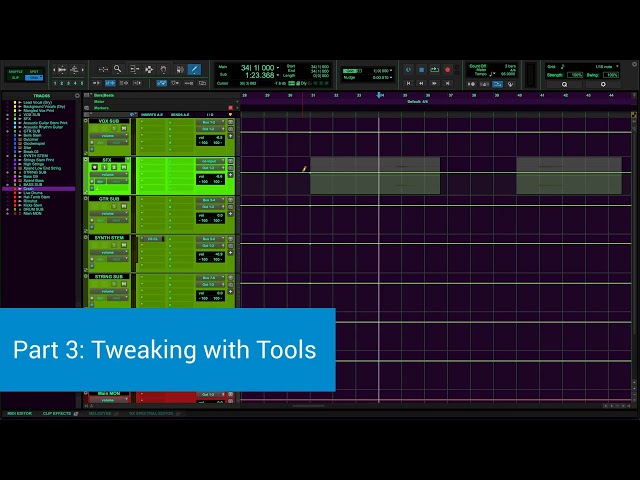640x480 pixels.
Task: Open Main counter format dropdown
Action: (x=278, y=67)
